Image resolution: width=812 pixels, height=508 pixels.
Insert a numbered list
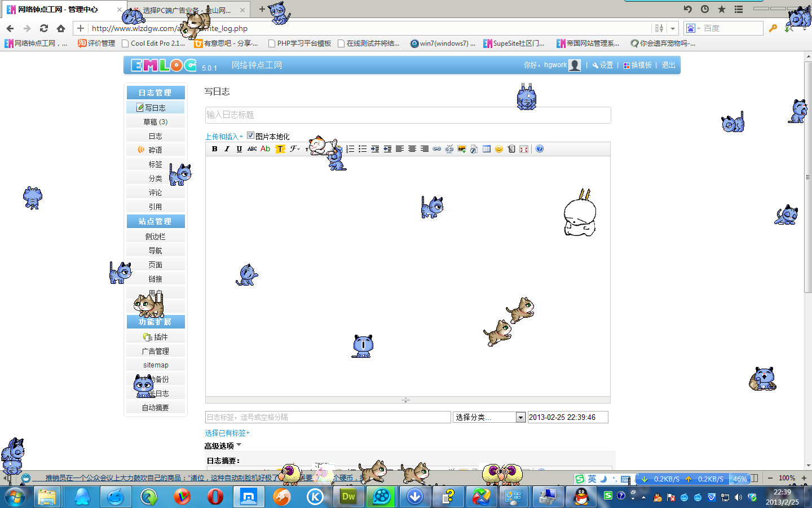[x=350, y=149]
